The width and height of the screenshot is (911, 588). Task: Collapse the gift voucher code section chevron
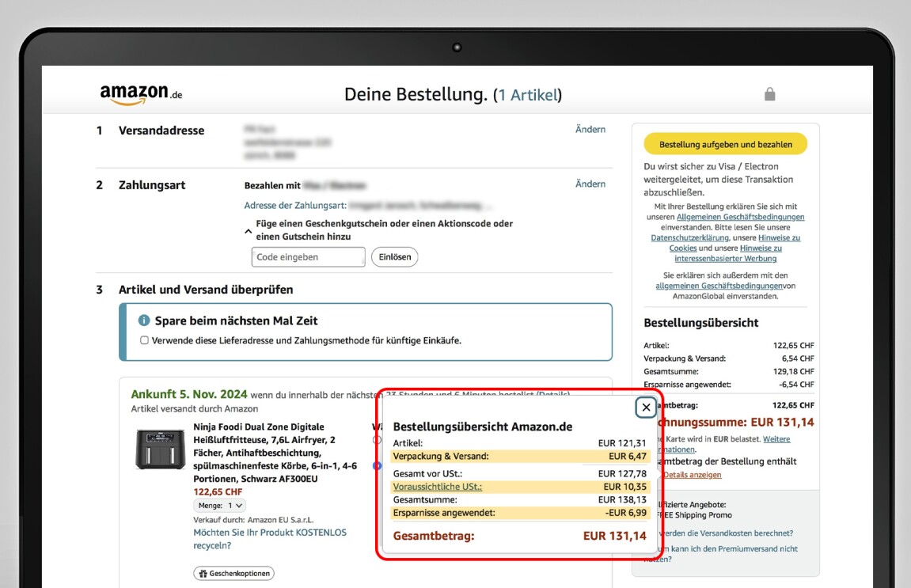(x=249, y=231)
